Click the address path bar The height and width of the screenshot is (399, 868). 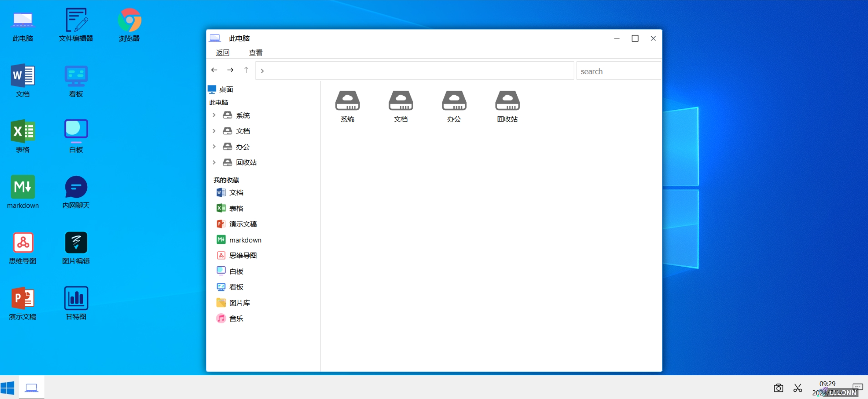[x=415, y=71]
